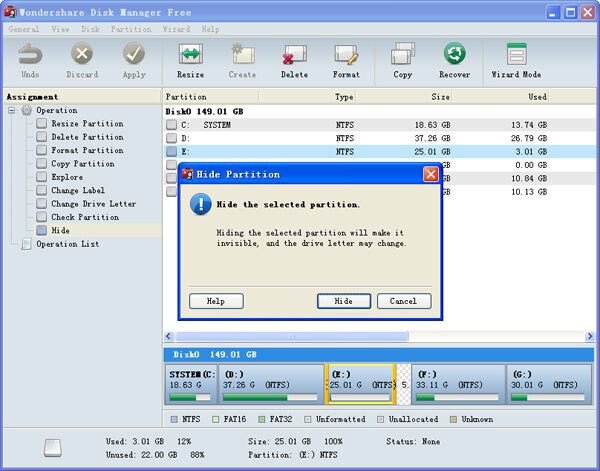Click the Unallocated legend color swatch
The image size is (600, 471).
(x=380, y=419)
